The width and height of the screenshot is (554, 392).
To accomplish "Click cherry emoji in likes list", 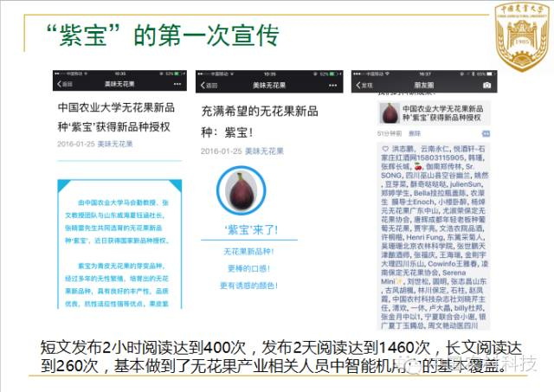I will click(418, 166).
